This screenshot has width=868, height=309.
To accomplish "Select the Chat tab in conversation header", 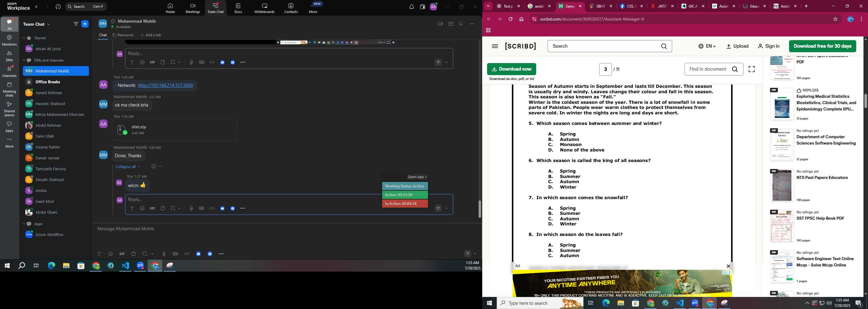I will pos(103,35).
